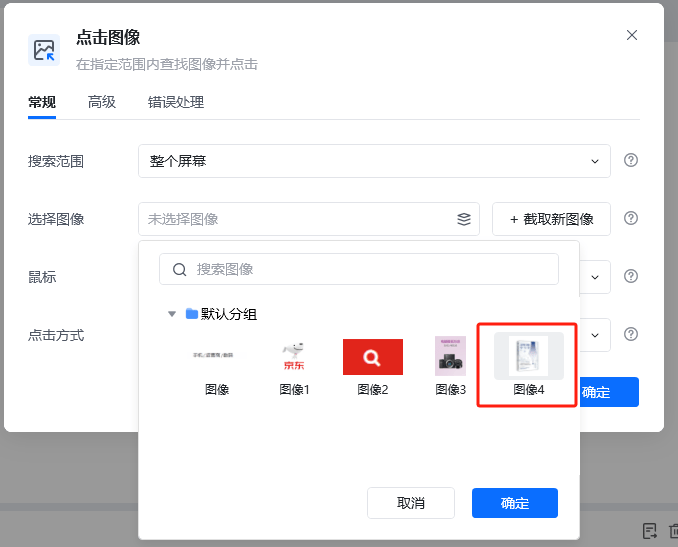The image size is (678, 547).
Task: Click the help icon beside 截取新图像
Action: (x=631, y=218)
